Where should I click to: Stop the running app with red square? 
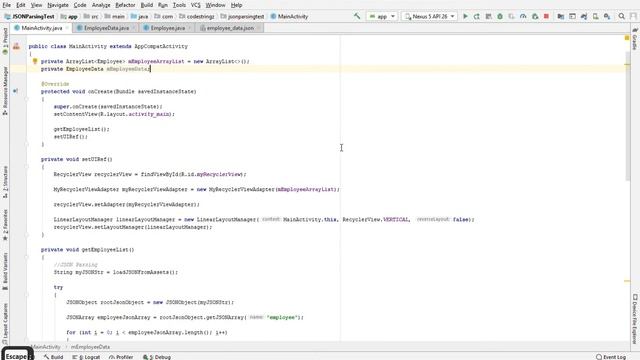(546, 16)
